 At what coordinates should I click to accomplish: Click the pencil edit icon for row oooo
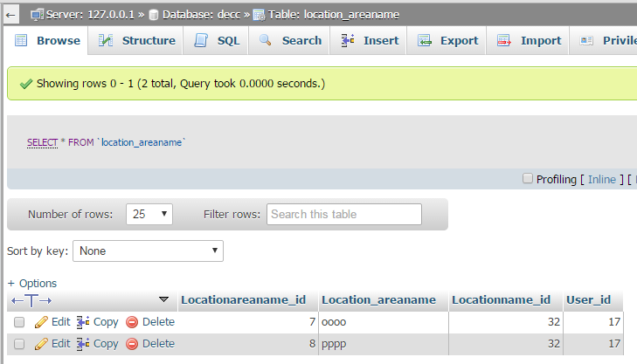41,322
